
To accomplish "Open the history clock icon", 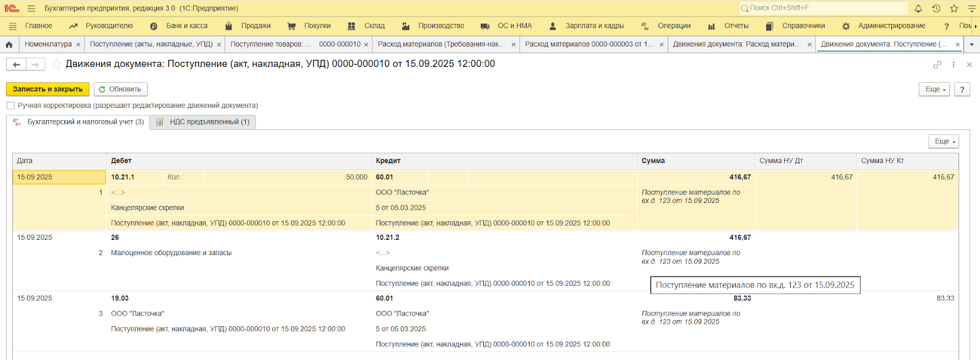I will point(936,9).
